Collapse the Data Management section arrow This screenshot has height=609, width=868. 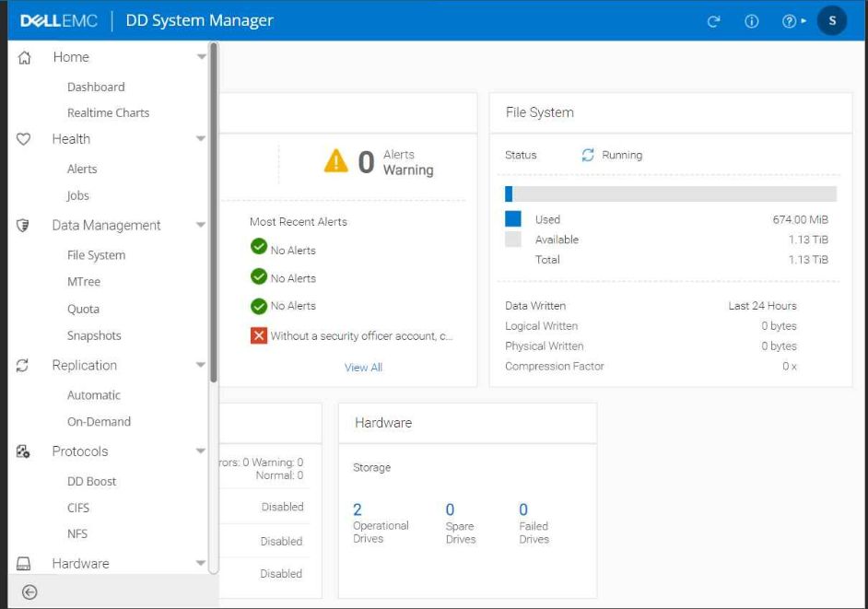[x=201, y=225]
